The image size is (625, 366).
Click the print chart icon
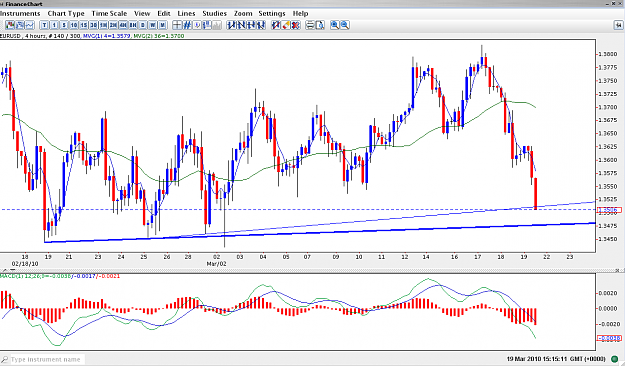[310, 25]
